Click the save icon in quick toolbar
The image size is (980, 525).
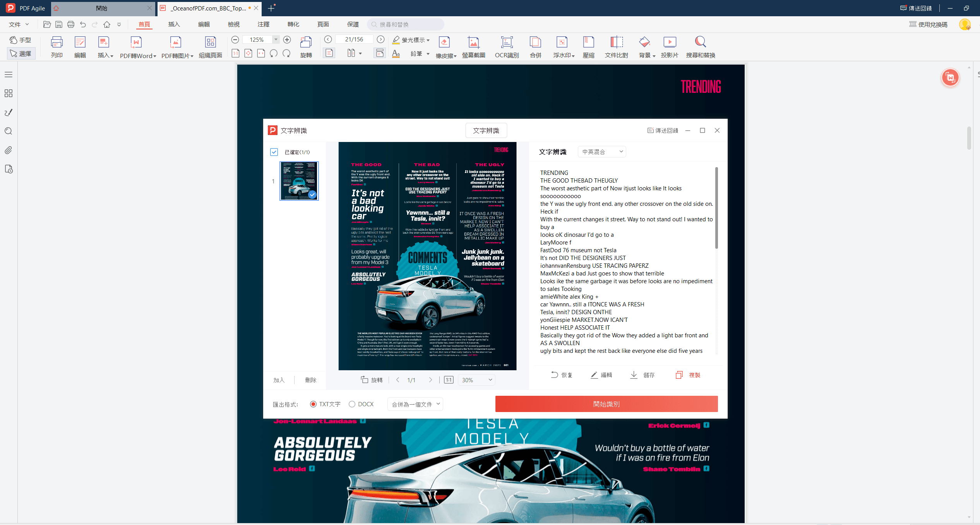coord(59,24)
